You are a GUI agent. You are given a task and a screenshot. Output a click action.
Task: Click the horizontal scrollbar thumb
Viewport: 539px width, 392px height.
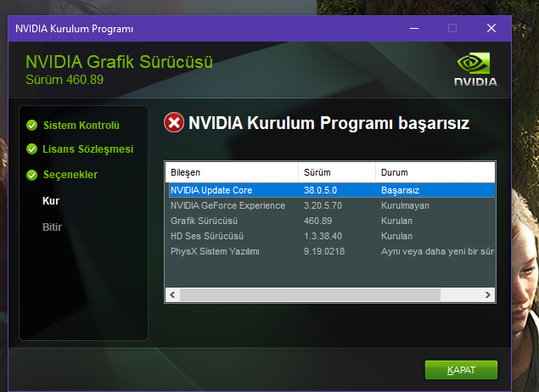click(310, 294)
